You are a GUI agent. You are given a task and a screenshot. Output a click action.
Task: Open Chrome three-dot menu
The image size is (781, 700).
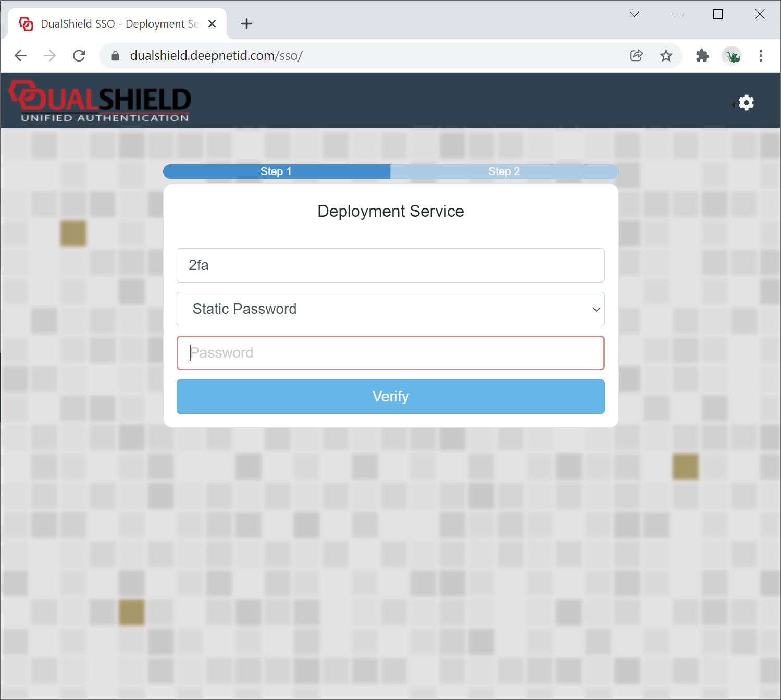[761, 56]
